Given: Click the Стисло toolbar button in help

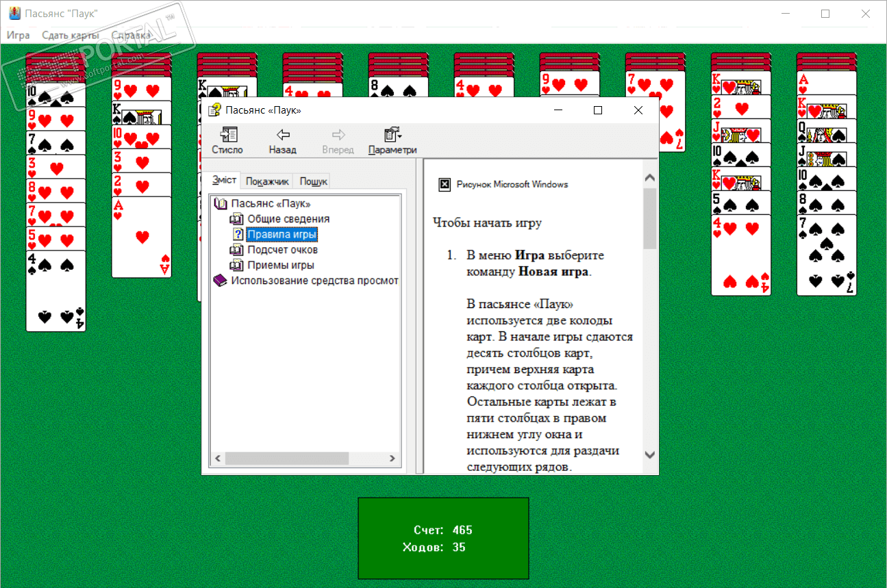Looking at the screenshot, I should (227, 141).
